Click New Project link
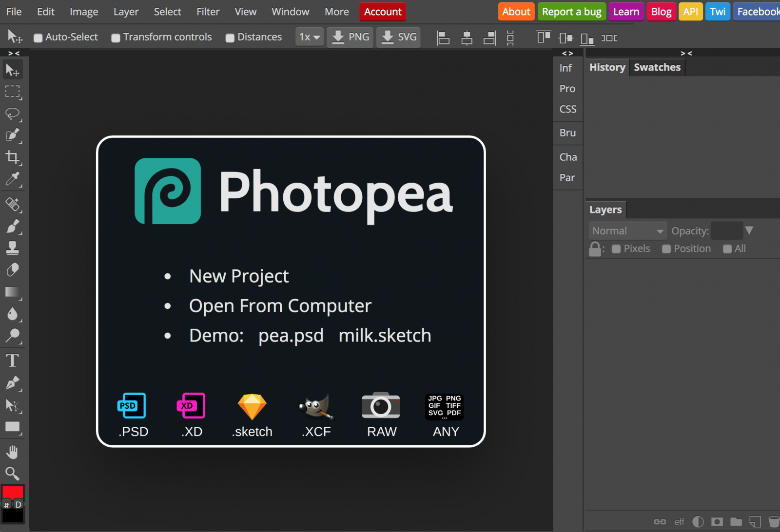The image size is (780, 532). [239, 276]
